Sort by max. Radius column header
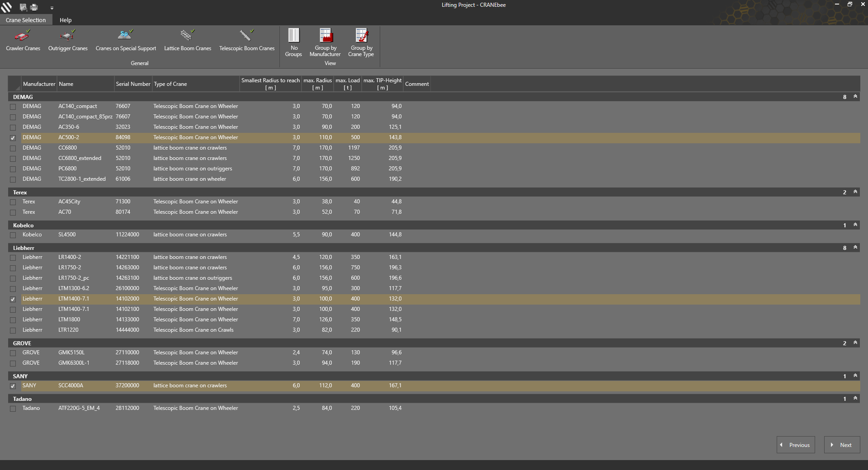Viewport: 868px width, 470px height. click(317, 84)
